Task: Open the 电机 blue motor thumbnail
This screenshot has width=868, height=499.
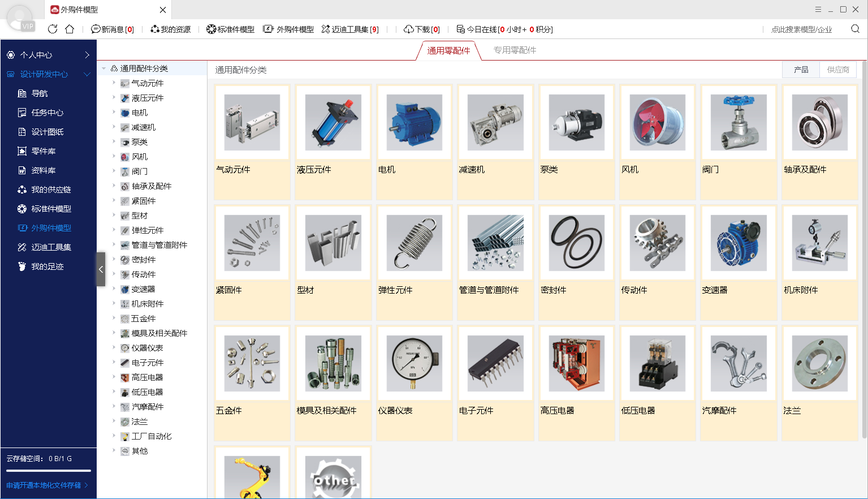Action: pyautogui.click(x=414, y=123)
